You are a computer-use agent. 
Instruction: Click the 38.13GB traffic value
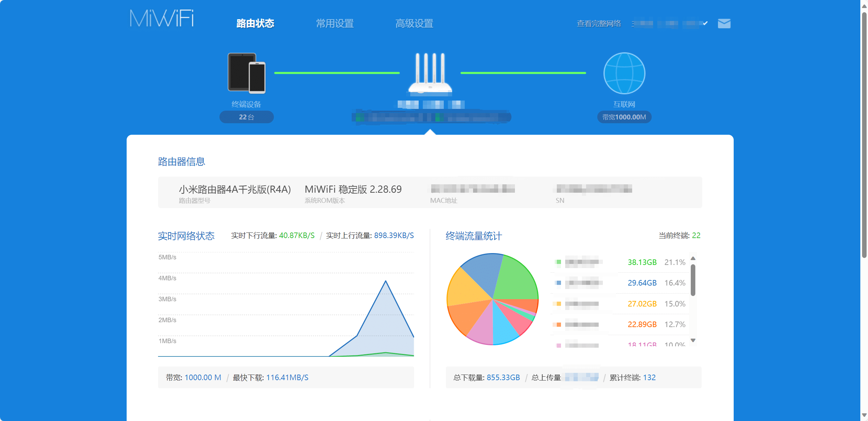[x=642, y=262]
